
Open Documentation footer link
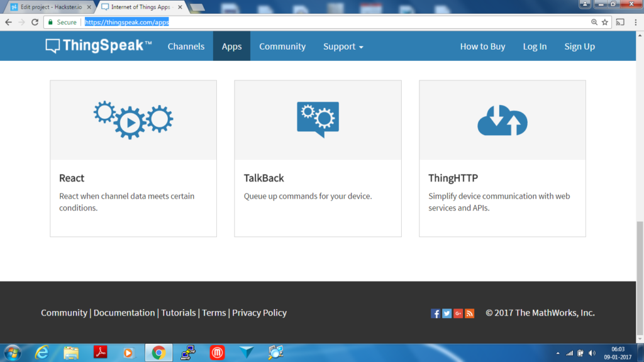124,313
